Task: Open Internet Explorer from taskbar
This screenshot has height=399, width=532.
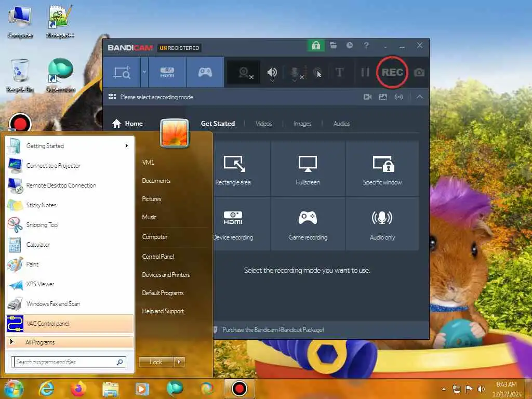Action: tap(46, 389)
